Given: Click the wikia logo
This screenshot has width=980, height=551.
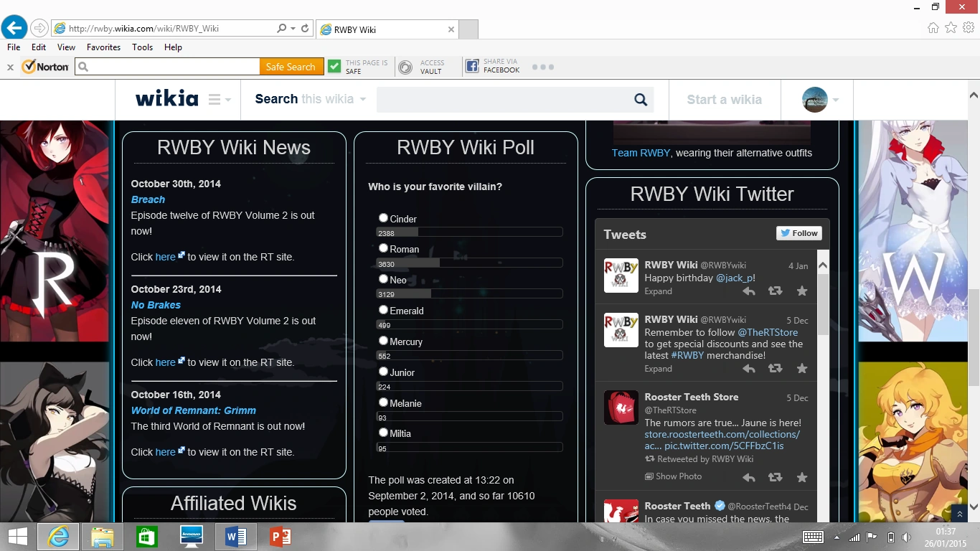Looking at the screenshot, I should point(167,99).
